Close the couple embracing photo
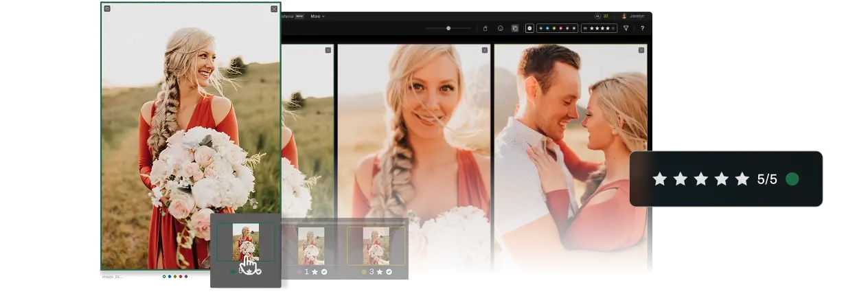868x296 pixels. [x=641, y=50]
